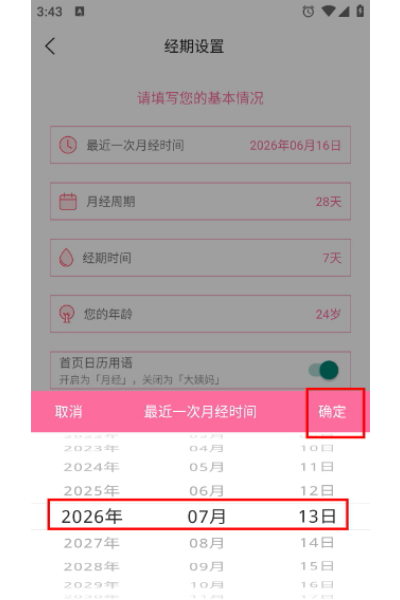The height and width of the screenshot is (600, 400).
Task: Open the 2026年06月16日 date field
Action: [x=200, y=145]
